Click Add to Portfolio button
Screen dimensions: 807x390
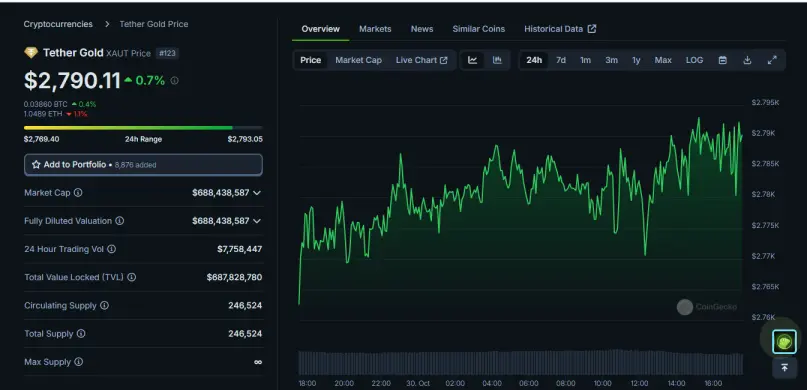point(144,165)
